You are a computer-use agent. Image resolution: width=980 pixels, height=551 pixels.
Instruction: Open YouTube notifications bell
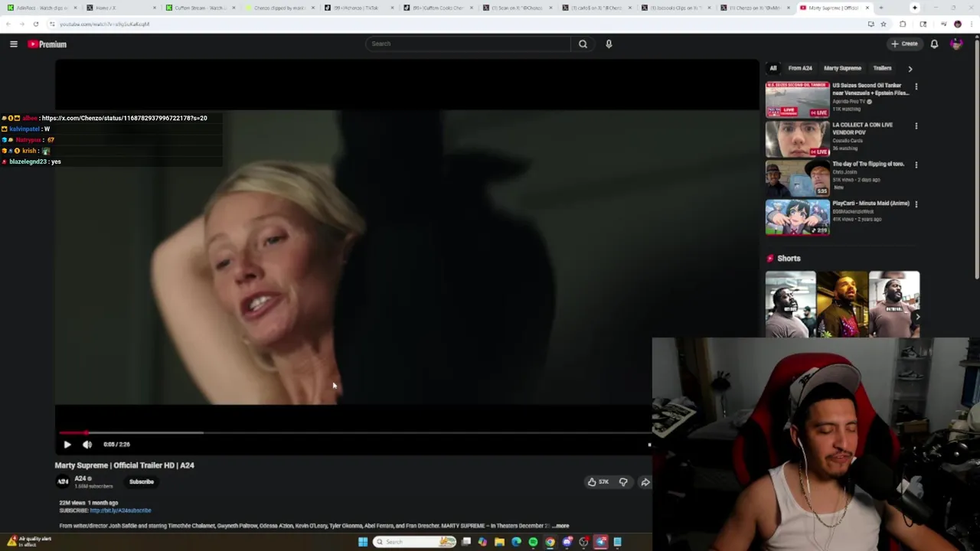tap(934, 44)
